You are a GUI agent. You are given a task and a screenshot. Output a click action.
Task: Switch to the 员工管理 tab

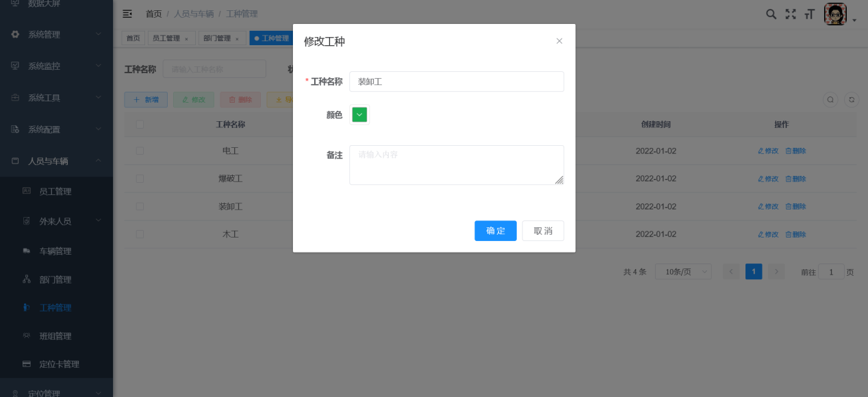pos(167,38)
